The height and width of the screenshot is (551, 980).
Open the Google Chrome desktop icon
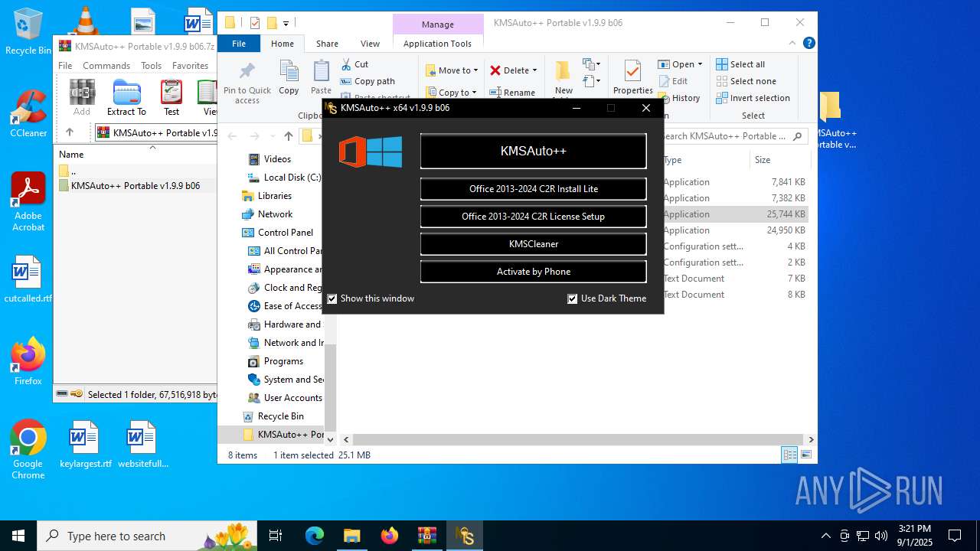point(28,449)
